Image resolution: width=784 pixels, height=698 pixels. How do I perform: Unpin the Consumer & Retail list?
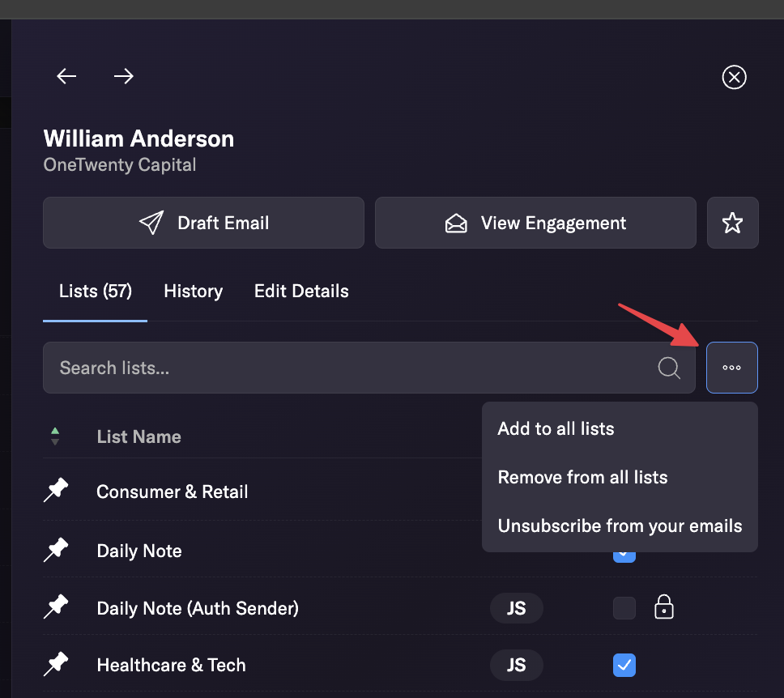pos(56,490)
